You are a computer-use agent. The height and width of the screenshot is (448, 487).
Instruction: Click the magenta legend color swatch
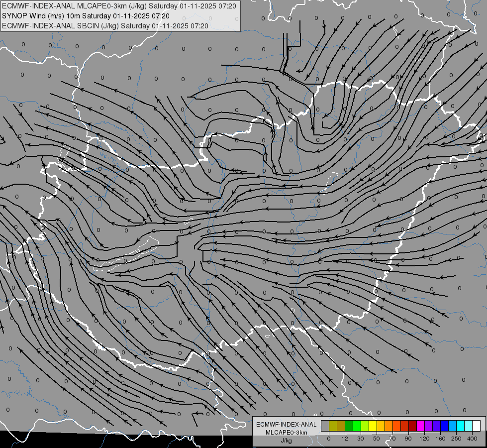420,426
